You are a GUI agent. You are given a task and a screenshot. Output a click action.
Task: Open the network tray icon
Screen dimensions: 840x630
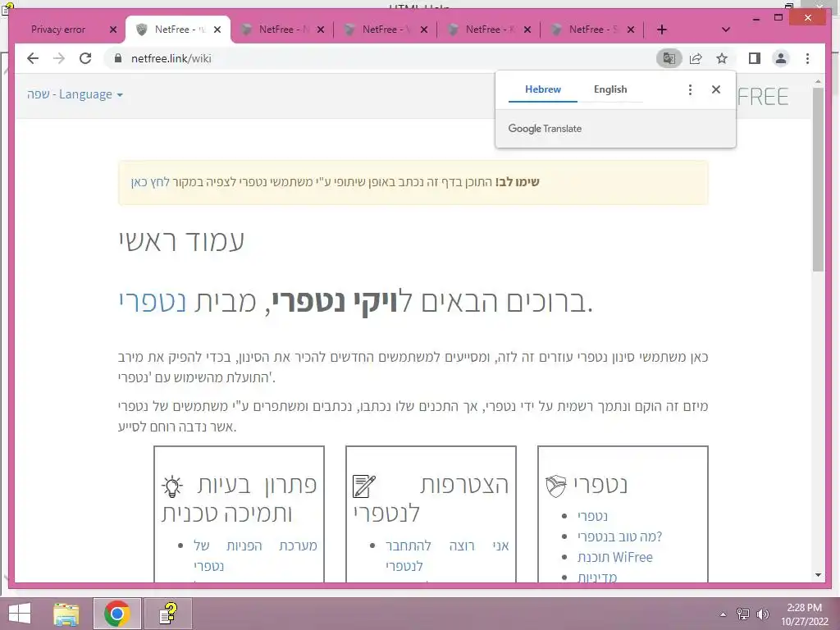pyautogui.click(x=743, y=614)
